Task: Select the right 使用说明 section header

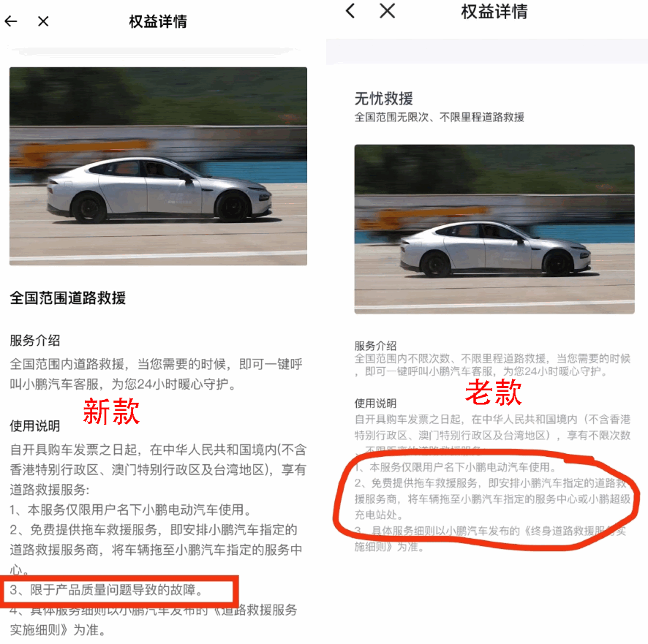Action: tap(375, 403)
